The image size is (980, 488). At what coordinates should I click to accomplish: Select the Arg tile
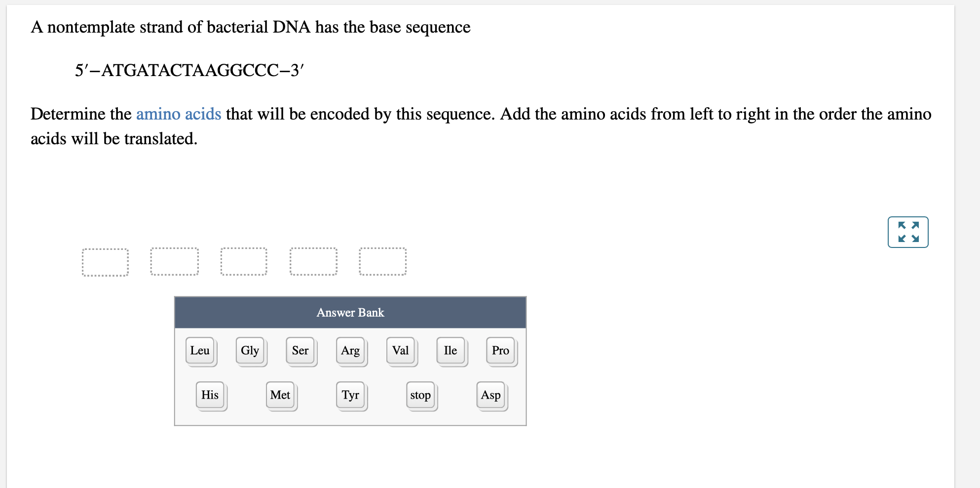click(350, 350)
